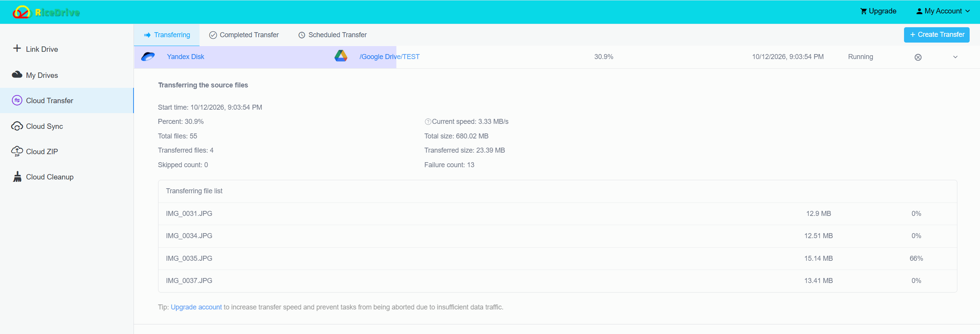Click the RiceDrive logo
The image size is (980, 334).
46,12
